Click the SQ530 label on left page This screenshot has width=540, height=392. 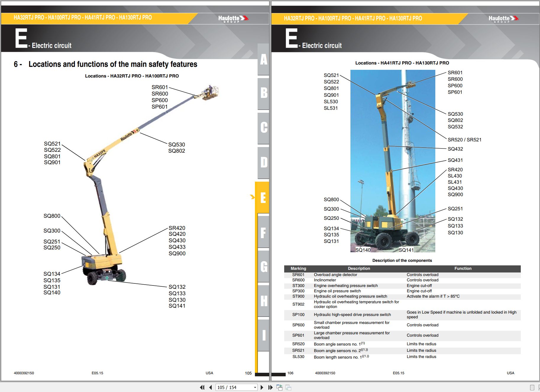click(x=177, y=145)
